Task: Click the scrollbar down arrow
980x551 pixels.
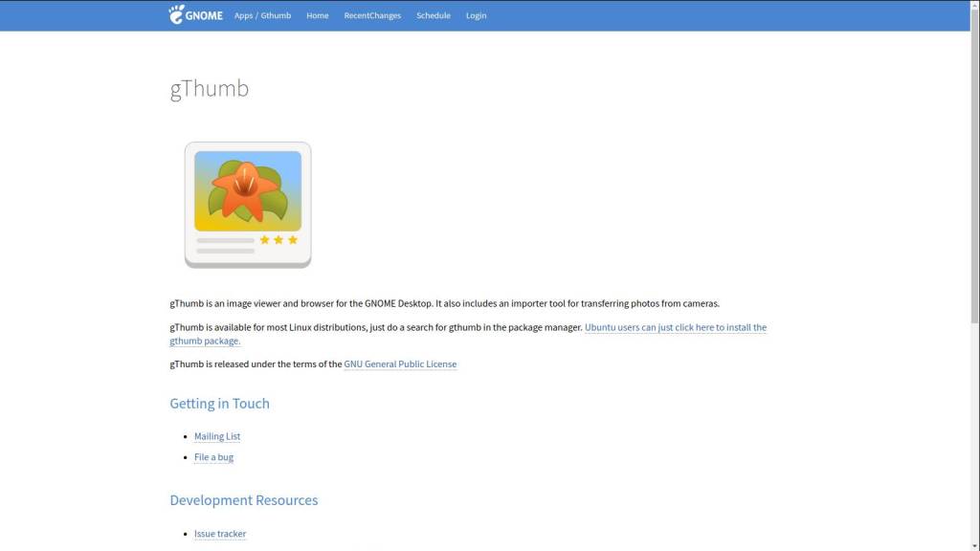Action: pyautogui.click(x=974, y=546)
